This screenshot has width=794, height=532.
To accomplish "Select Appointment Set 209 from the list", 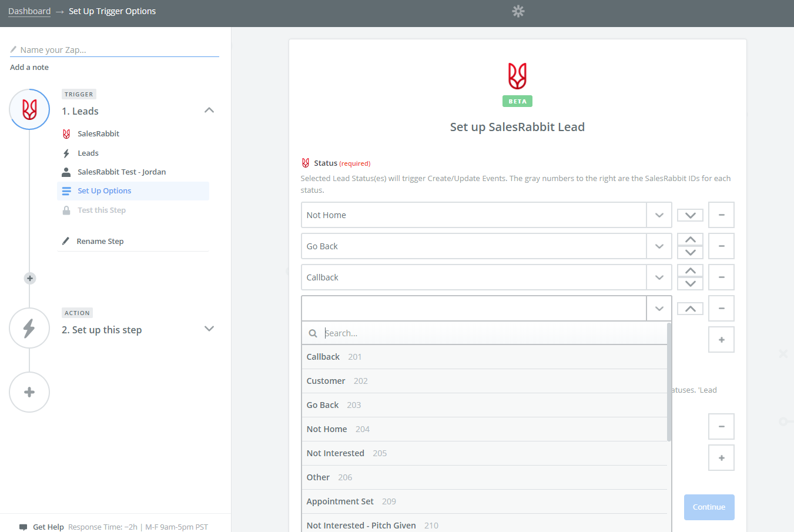I will pyautogui.click(x=484, y=501).
